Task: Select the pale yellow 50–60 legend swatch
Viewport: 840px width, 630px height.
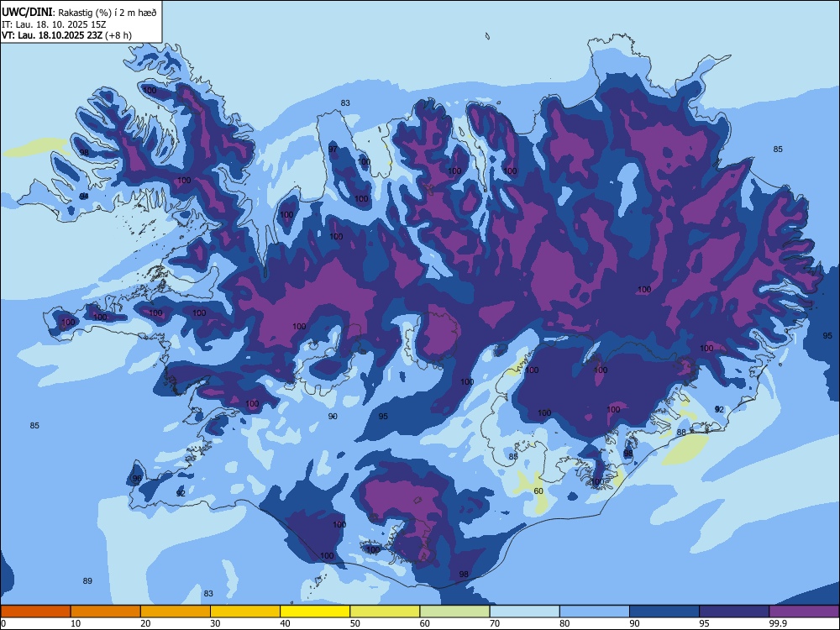Action: (385, 612)
